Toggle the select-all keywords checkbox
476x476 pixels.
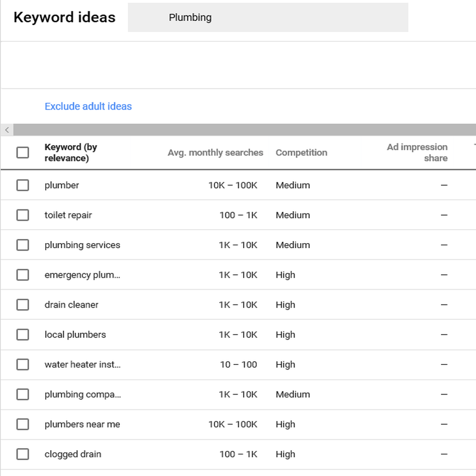pyautogui.click(x=23, y=152)
